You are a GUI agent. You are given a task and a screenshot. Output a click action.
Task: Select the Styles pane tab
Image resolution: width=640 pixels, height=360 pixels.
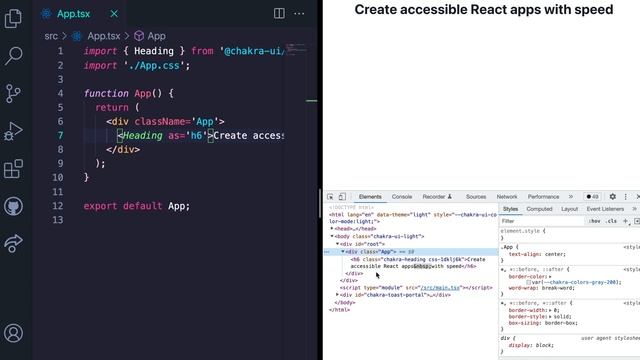click(510, 209)
